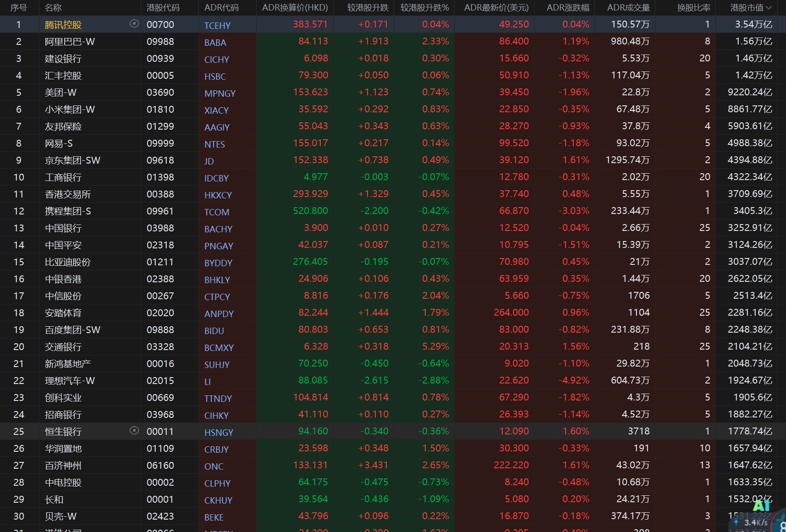Click Hong Kong stock code 03968

pyautogui.click(x=160, y=415)
